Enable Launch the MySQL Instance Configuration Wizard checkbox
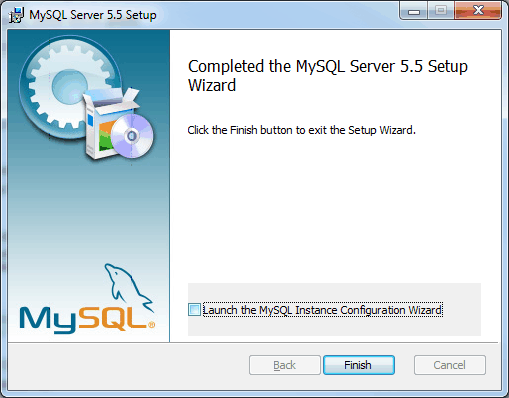This screenshot has width=509, height=398. pos(194,310)
